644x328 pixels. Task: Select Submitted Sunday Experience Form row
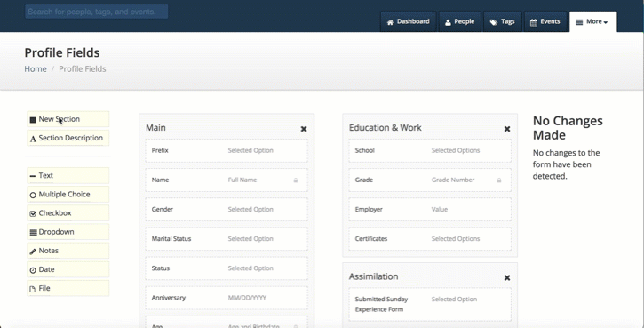tap(430, 305)
